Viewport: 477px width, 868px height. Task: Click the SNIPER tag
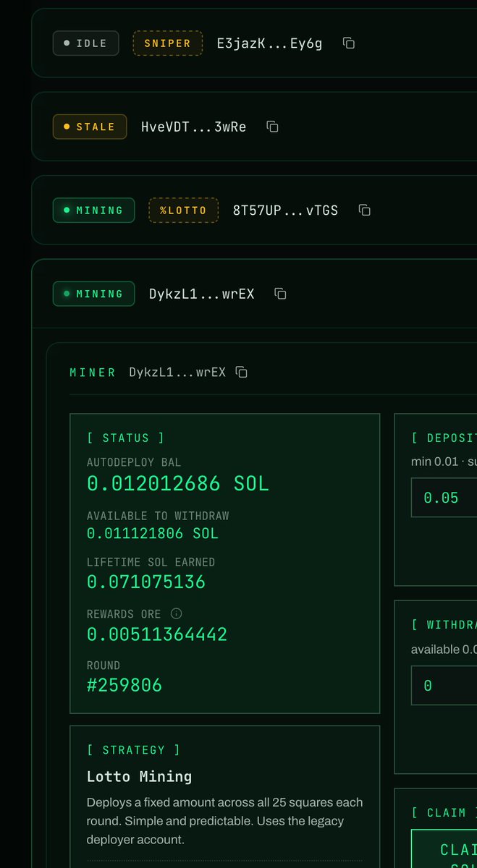(167, 43)
